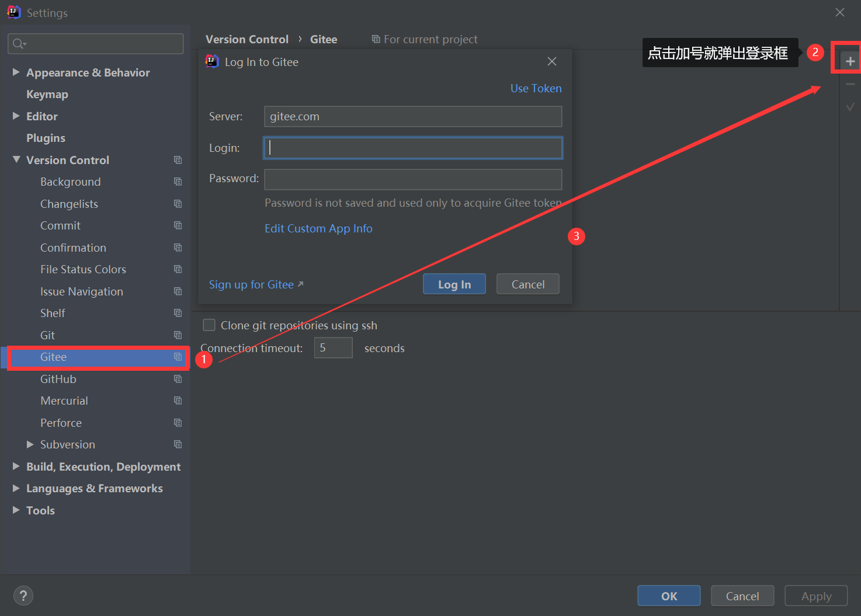861x616 pixels.
Task: Click project-level icon next to Background
Action: pos(178,182)
